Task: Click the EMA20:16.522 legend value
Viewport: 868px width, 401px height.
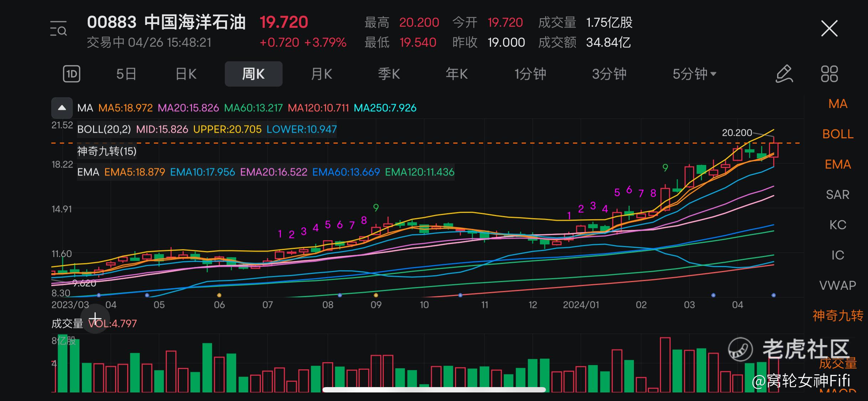Action: point(274,172)
